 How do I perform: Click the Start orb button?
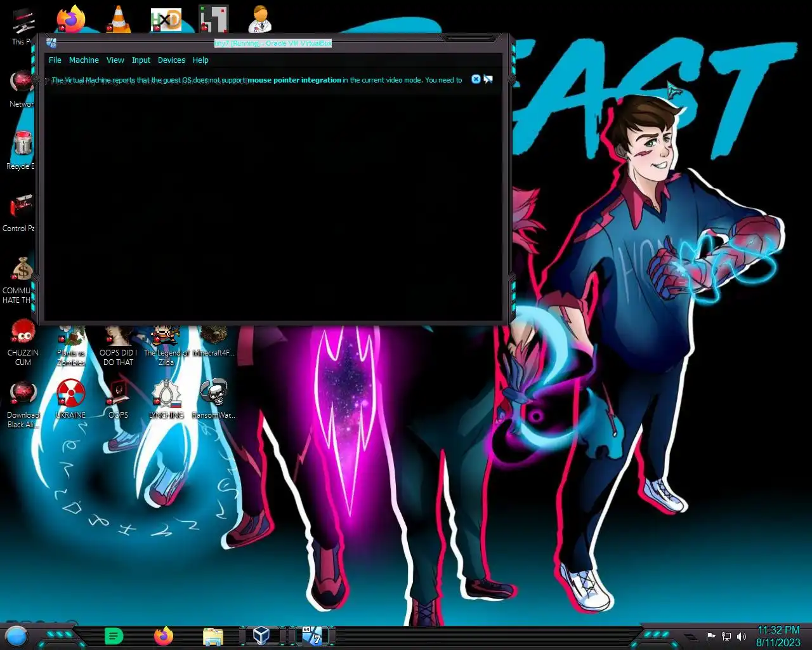pyautogui.click(x=16, y=636)
